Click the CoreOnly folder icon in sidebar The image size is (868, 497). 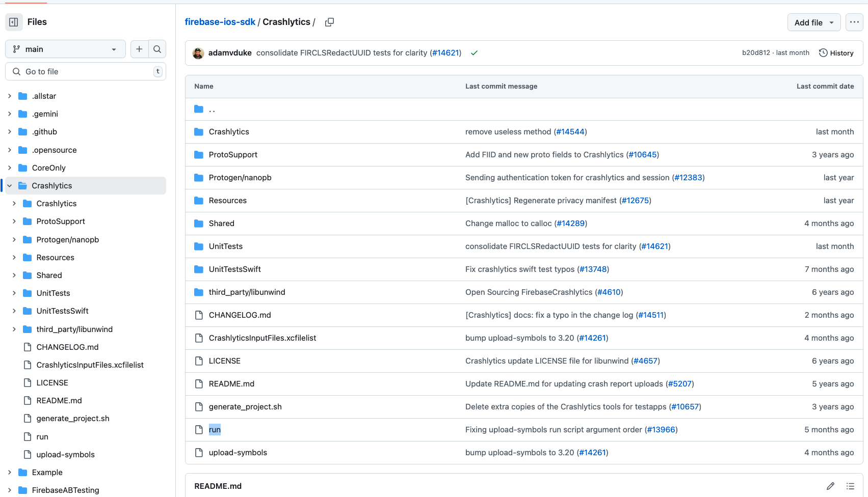pyautogui.click(x=22, y=168)
